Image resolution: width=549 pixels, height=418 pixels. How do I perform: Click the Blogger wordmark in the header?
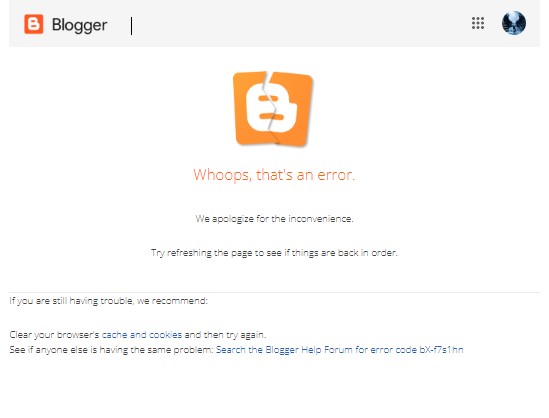79,25
